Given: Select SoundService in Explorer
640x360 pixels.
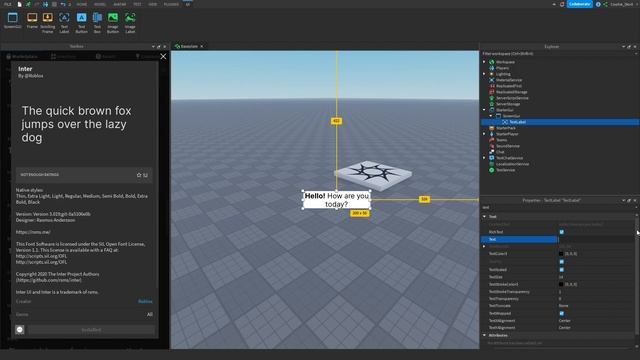Looking at the screenshot, I should [x=508, y=146].
